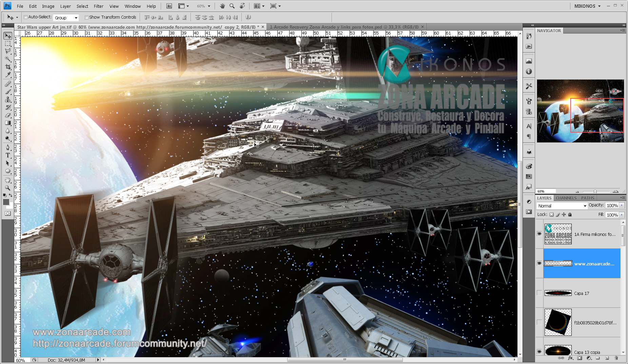Add a layer mask
628x364 pixels.
tap(580, 358)
